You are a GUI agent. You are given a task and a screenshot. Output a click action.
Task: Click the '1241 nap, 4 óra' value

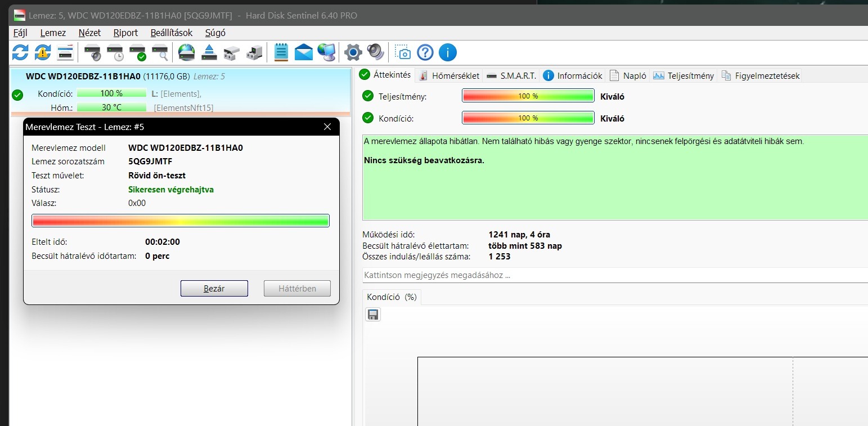click(x=519, y=235)
